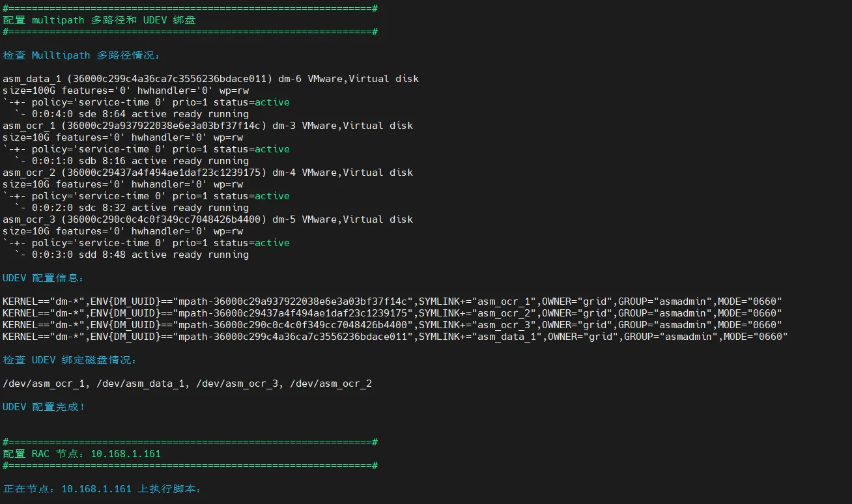Screen dimensions: 852x504
Task: Click the KERNEL rule with SYMLINK asm_ocr_1
Action: [392, 301]
